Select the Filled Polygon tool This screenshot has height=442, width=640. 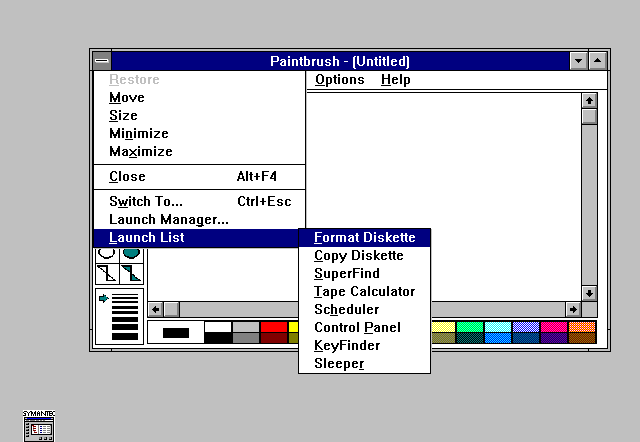tap(131, 273)
